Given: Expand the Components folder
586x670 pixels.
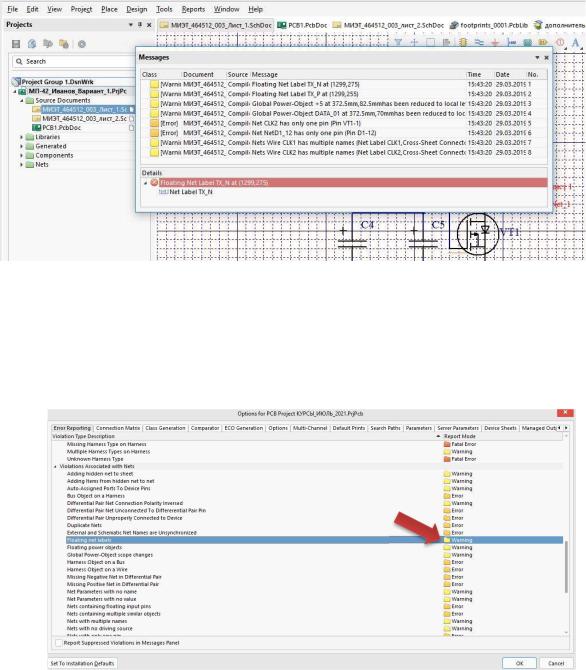Looking at the screenshot, I should [22, 155].
